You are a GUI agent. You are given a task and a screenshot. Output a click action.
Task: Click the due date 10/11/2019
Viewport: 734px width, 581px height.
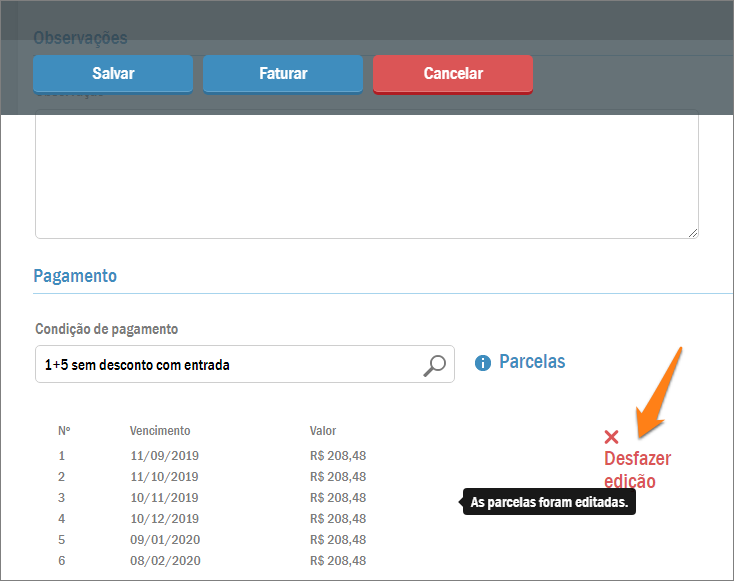click(x=164, y=498)
